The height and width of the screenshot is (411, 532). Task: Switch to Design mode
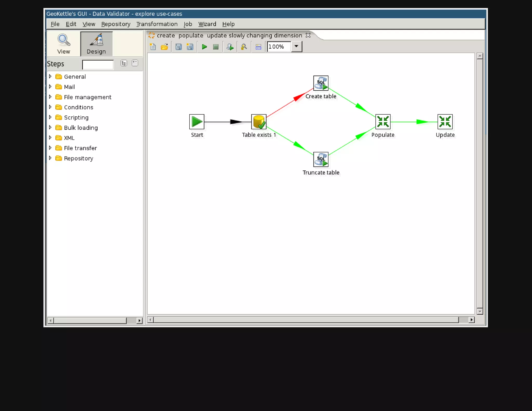(x=96, y=44)
